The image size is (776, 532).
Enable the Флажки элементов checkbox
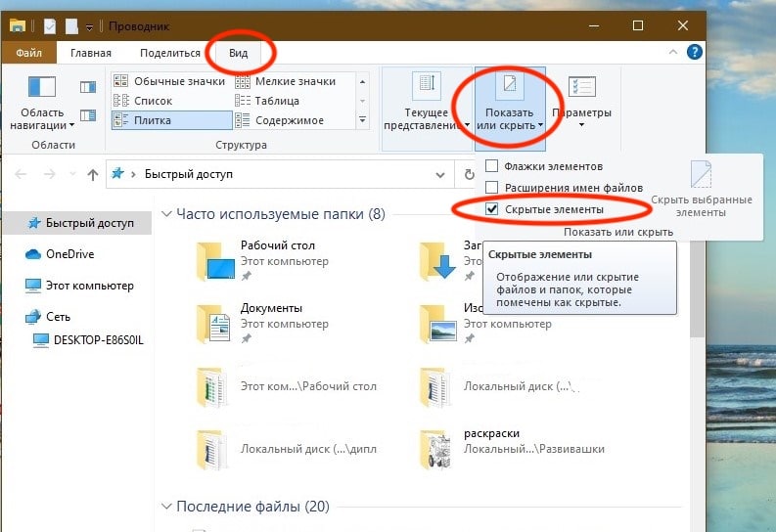[491, 166]
